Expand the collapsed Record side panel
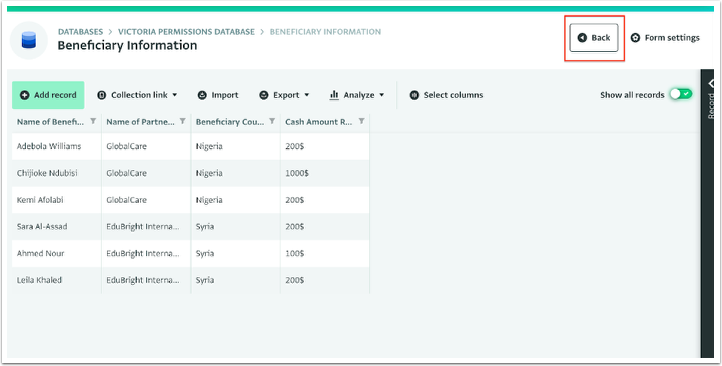The image size is (722, 366). click(710, 83)
